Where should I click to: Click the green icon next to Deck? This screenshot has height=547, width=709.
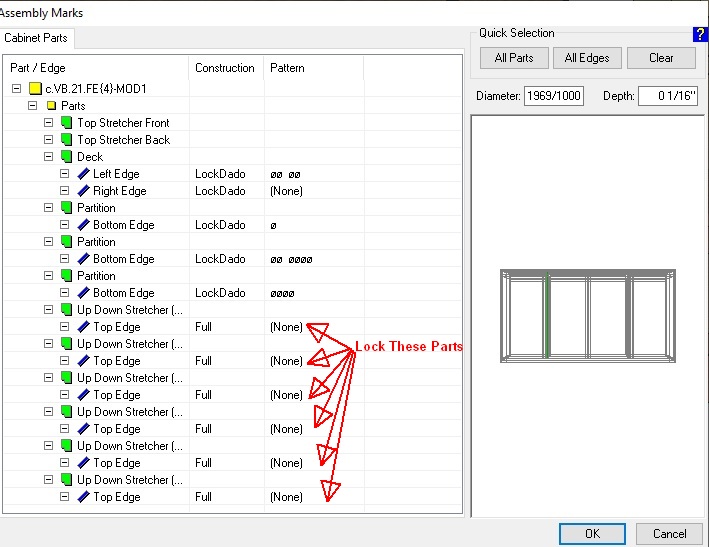pyautogui.click(x=67, y=157)
